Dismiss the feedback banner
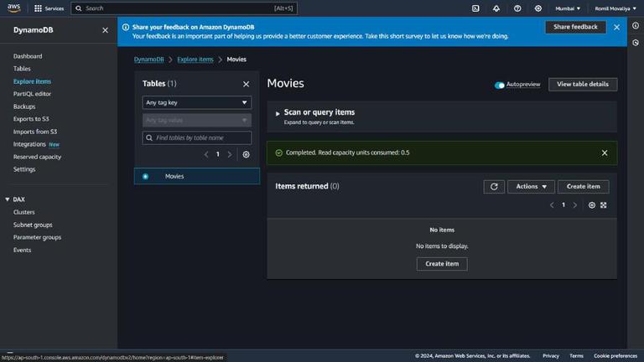The height and width of the screenshot is (362, 644). [616, 27]
